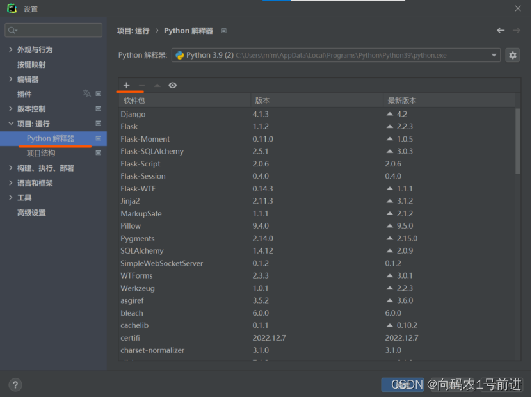
Task: Open 高级设置 page
Action: pos(31,213)
